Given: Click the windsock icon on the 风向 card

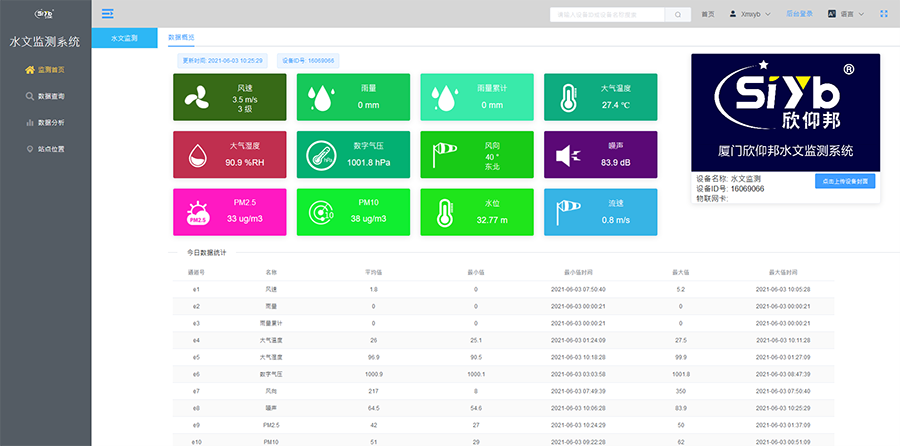Looking at the screenshot, I should click(444, 155).
